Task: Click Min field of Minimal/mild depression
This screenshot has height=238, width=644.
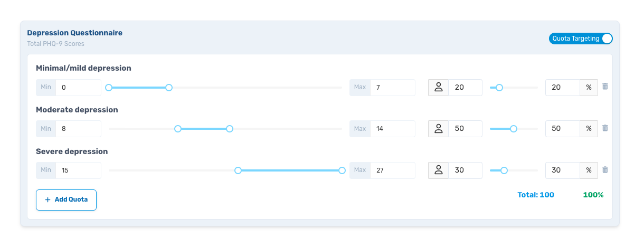Action: pyautogui.click(x=78, y=87)
